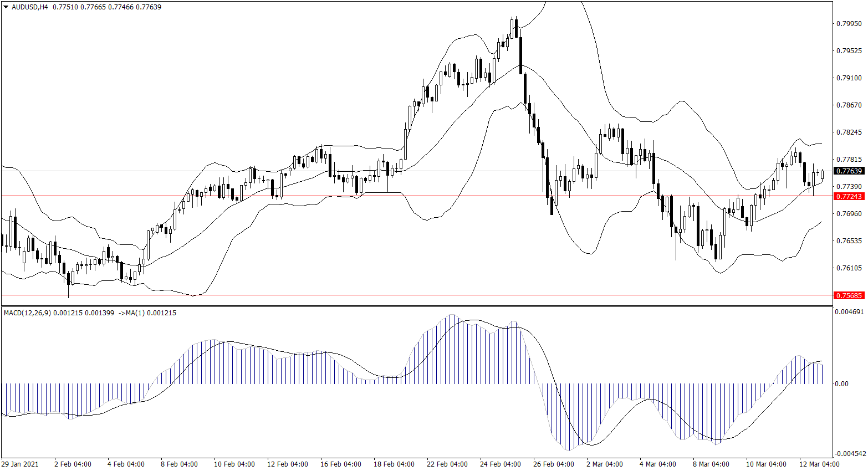Click the 22 Feb 04:00 time label
The image size is (868, 471).
[447, 464]
